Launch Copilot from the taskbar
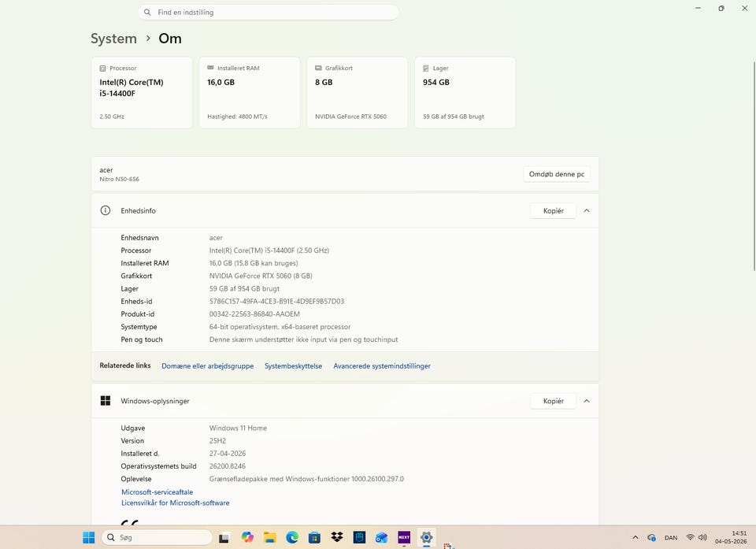Image resolution: width=756 pixels, height=549 pixels. click(247, 537)
